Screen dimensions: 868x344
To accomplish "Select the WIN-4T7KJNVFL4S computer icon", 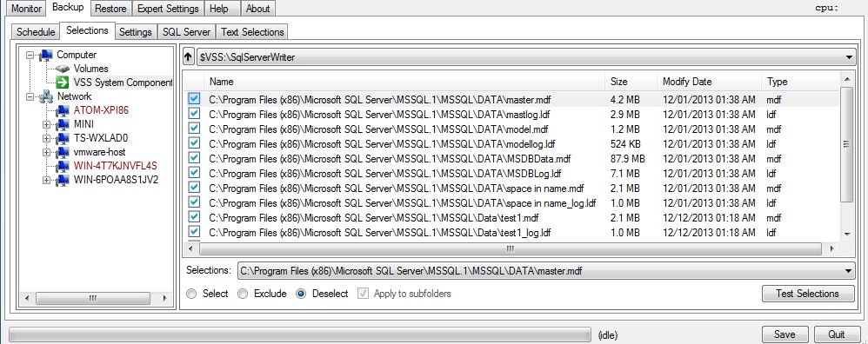I will coord(63,166).
